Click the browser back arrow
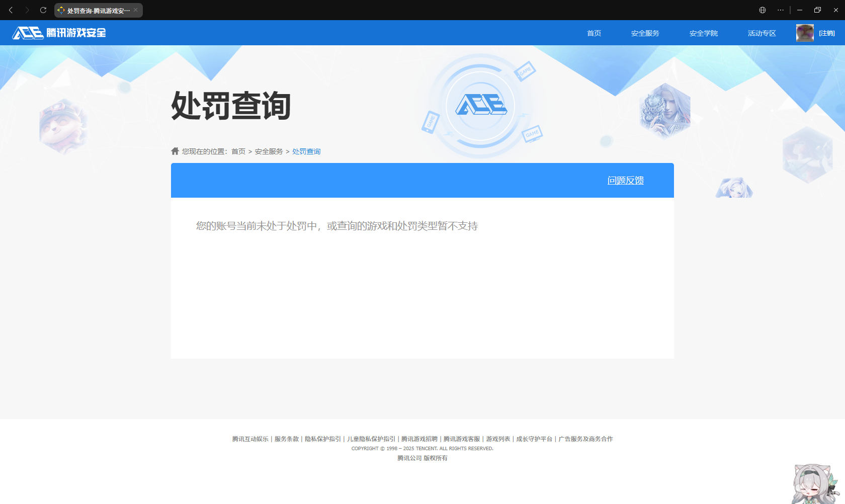 click(11, 10)
